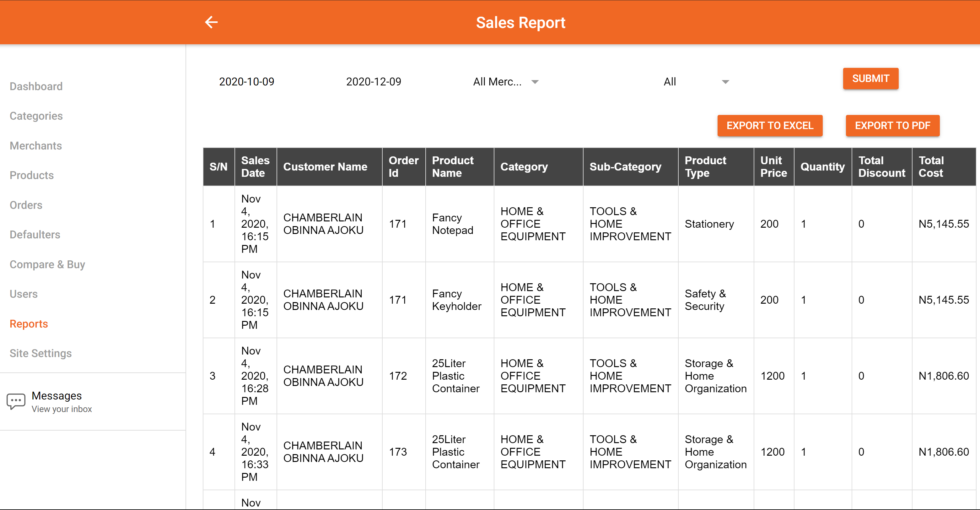Select Reports in the sidebar
The height and width of the screenshot is (510, 980).
(29, 323)
